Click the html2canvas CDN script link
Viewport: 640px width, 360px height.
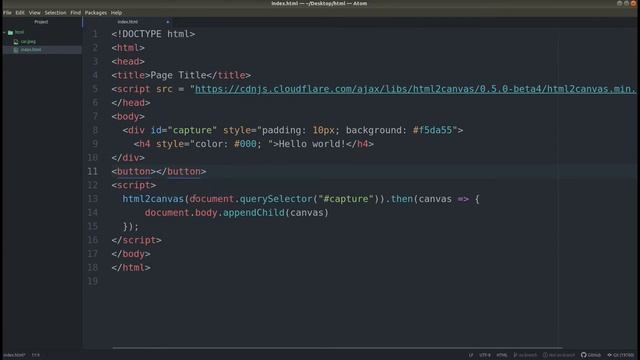[416, 89]
